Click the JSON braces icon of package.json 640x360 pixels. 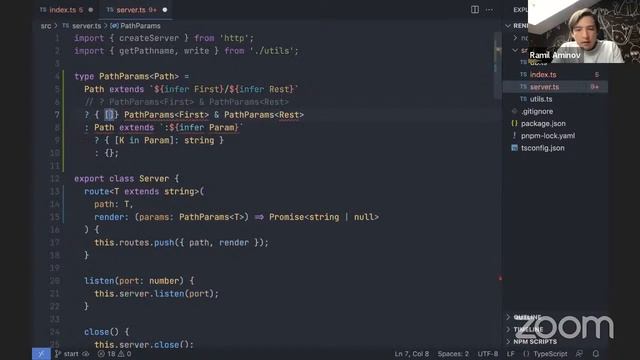pyautogui.click(x=514, y=123)
